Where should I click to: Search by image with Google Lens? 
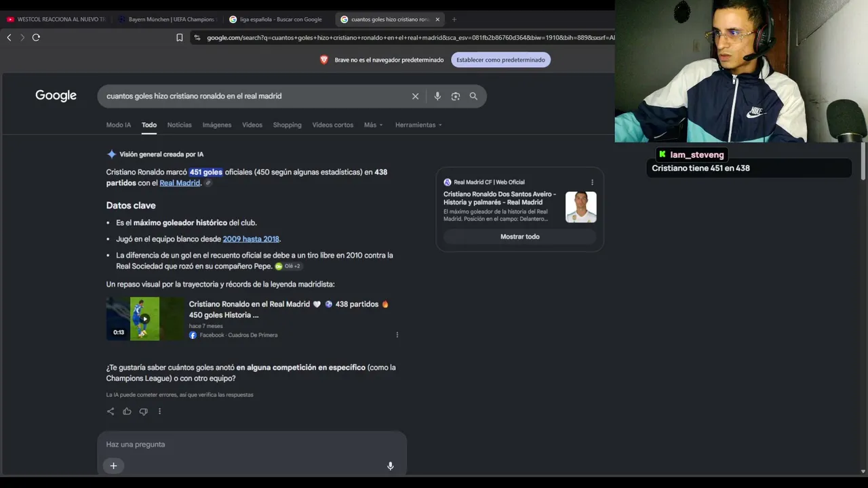click(456, 96)
